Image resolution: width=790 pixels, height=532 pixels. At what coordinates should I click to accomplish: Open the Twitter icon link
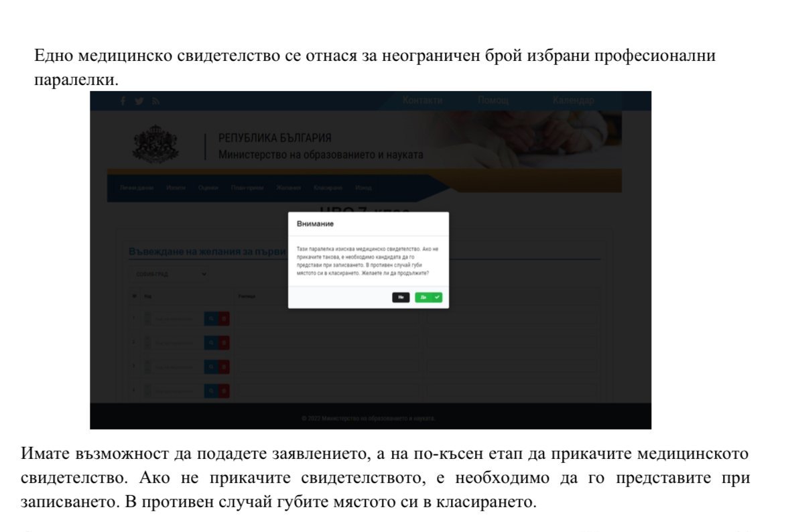click(139, 101)
